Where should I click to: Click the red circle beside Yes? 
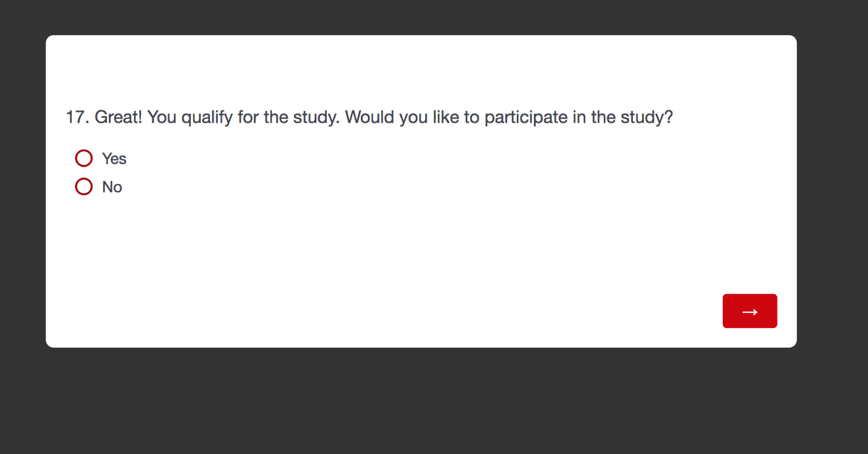(x=84, y=159)
